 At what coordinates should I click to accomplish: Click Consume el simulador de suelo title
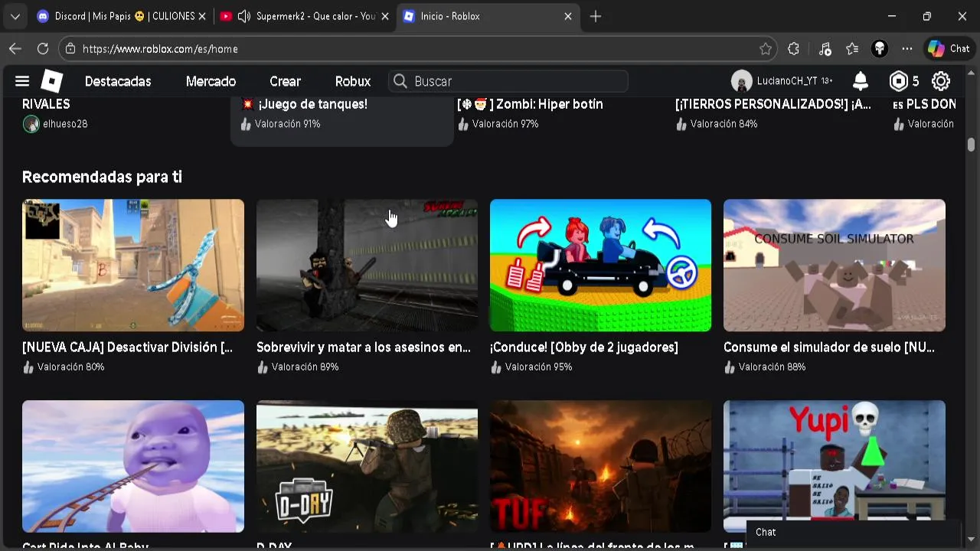tap(829, 347)
